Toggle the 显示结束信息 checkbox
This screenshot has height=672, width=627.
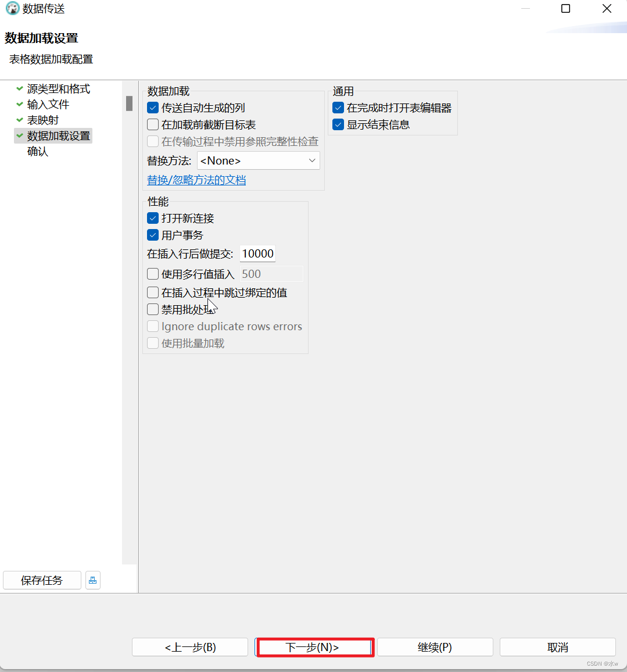point(338,124)
